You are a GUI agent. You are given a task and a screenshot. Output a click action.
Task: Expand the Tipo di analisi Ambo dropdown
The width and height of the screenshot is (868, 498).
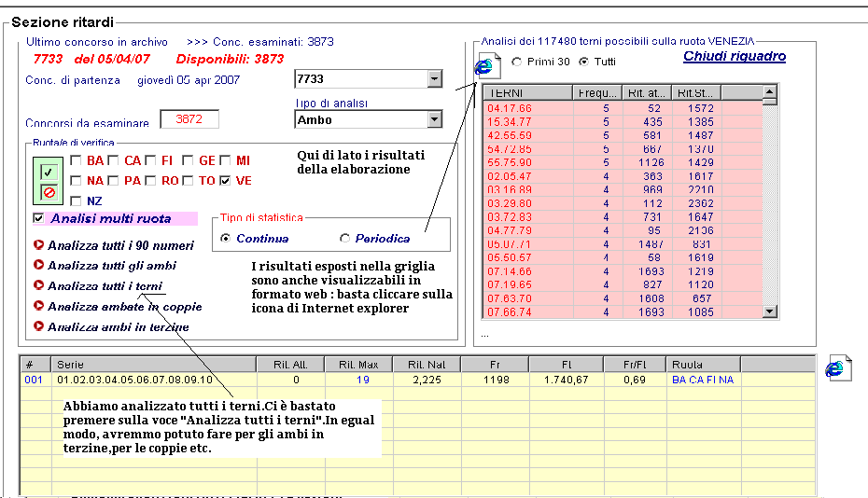434,119
